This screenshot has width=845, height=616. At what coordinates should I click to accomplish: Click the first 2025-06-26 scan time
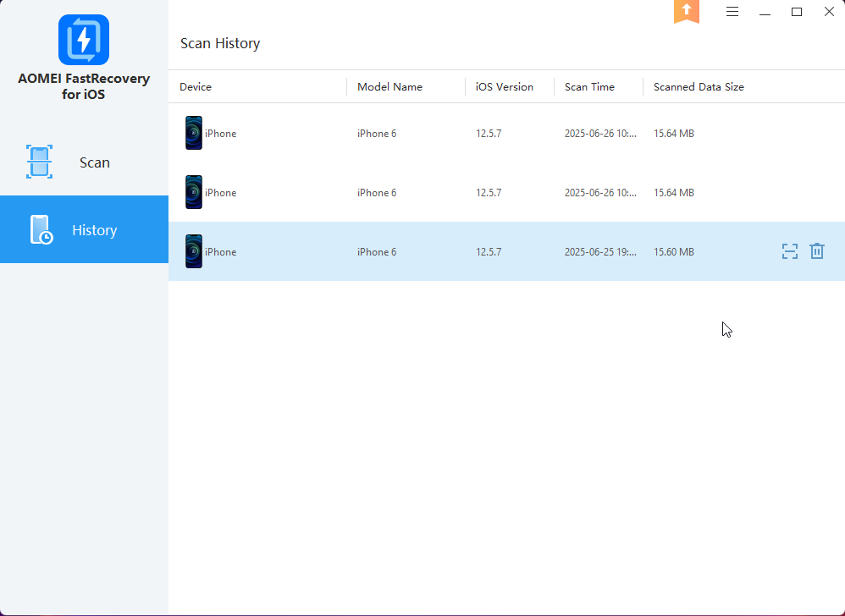[x=600, y=134]
